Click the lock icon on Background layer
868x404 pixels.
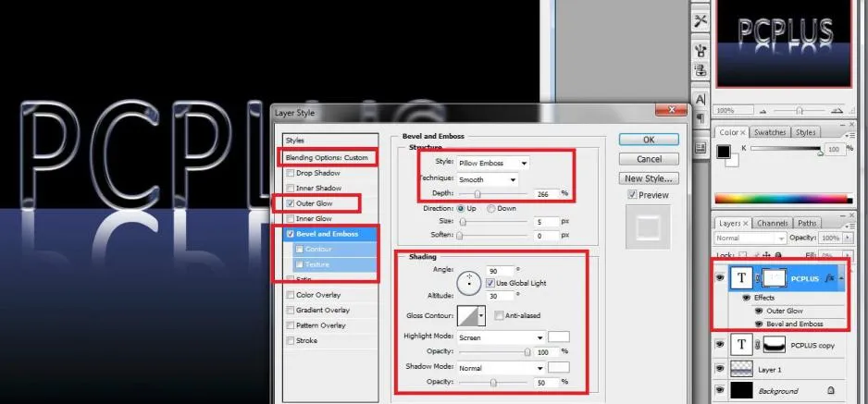(x=830, y=390)
